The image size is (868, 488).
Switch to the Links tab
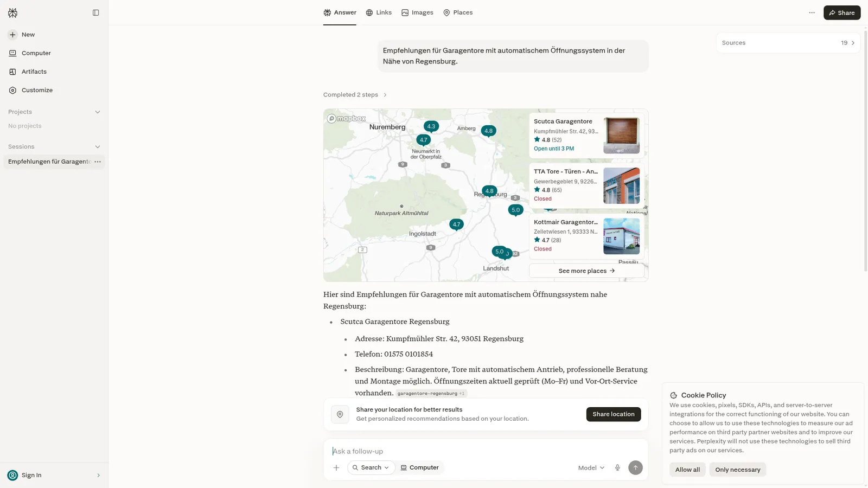point(379,12)
